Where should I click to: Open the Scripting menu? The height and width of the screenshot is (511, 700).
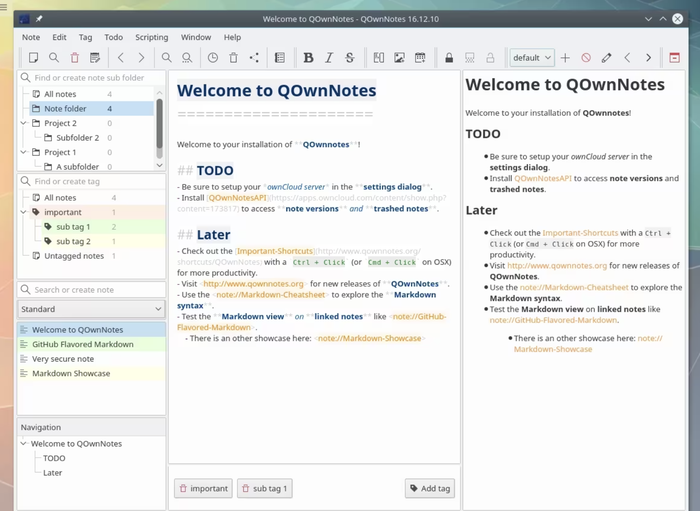(152, 37)
